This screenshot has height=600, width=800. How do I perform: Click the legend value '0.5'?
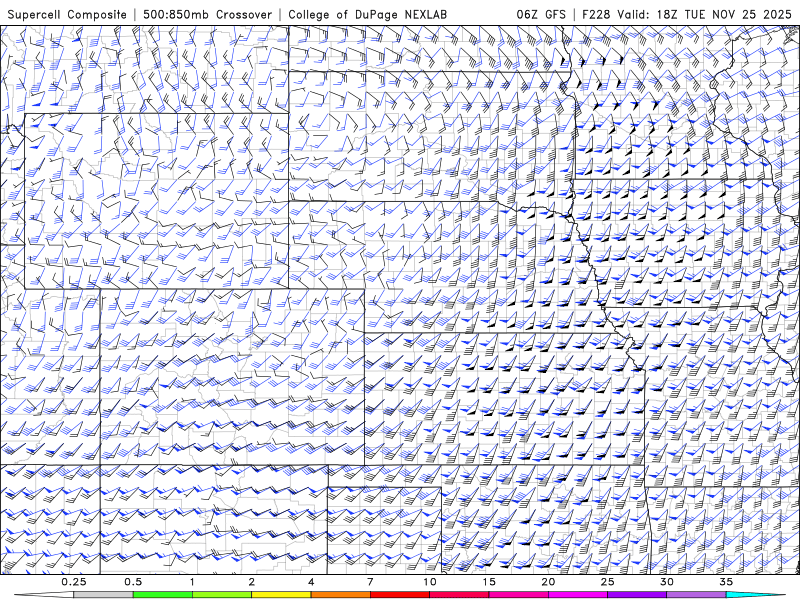[133, 582]
